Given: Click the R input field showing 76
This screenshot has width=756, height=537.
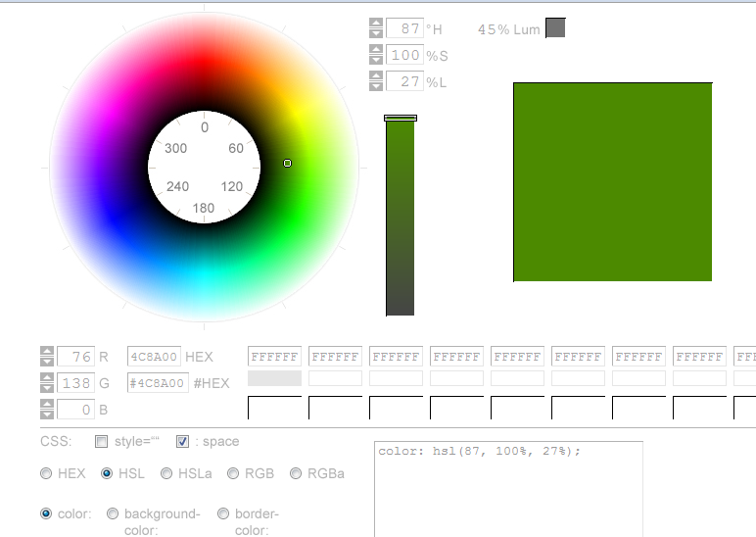Looking at the screenshot, I should [x=75, y=357].
